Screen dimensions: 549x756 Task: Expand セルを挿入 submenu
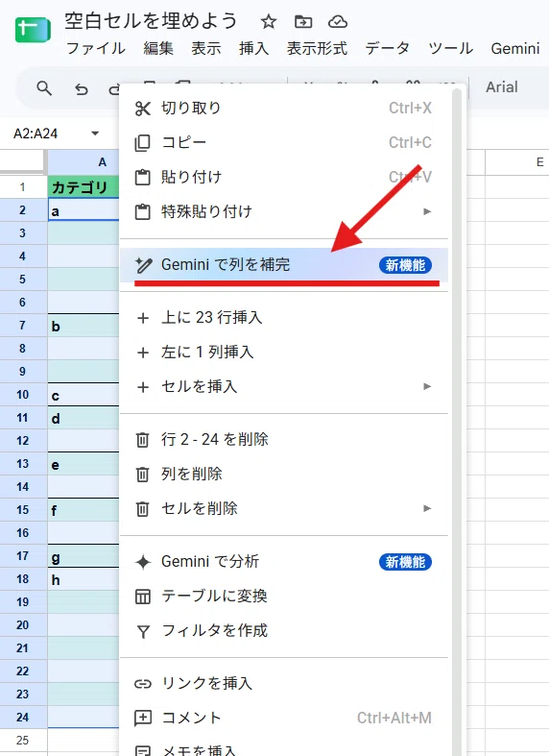tap(284, 387)
